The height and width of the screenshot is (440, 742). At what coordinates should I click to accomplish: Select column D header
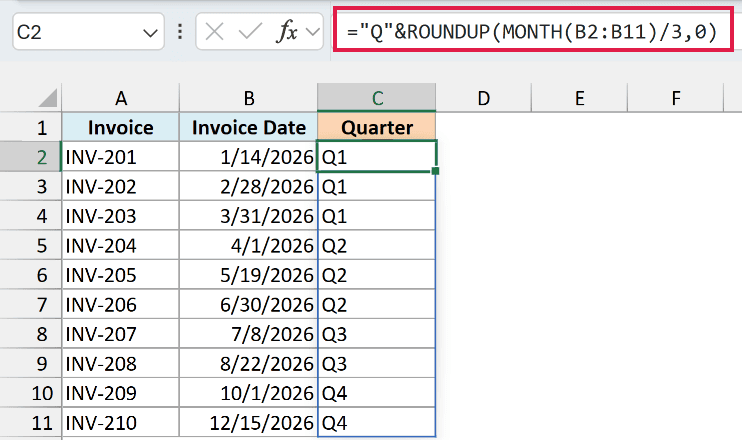(x=484, y=98)
